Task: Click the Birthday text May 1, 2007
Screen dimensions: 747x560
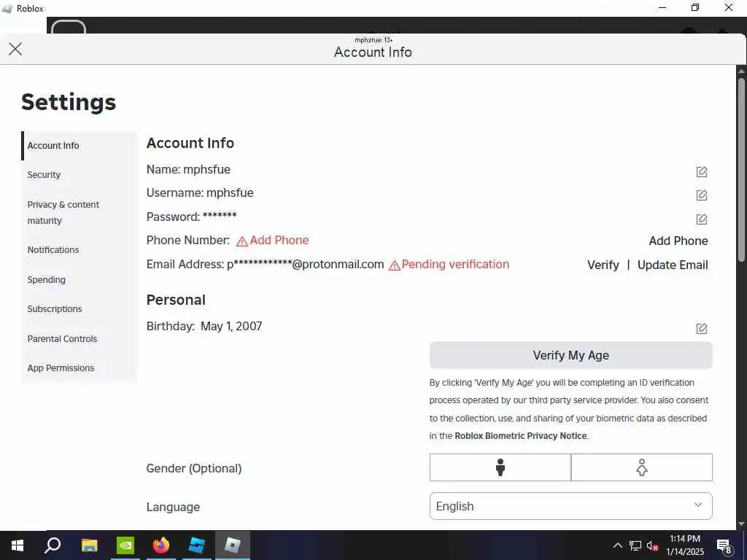Action: click(x=231, y=326)
